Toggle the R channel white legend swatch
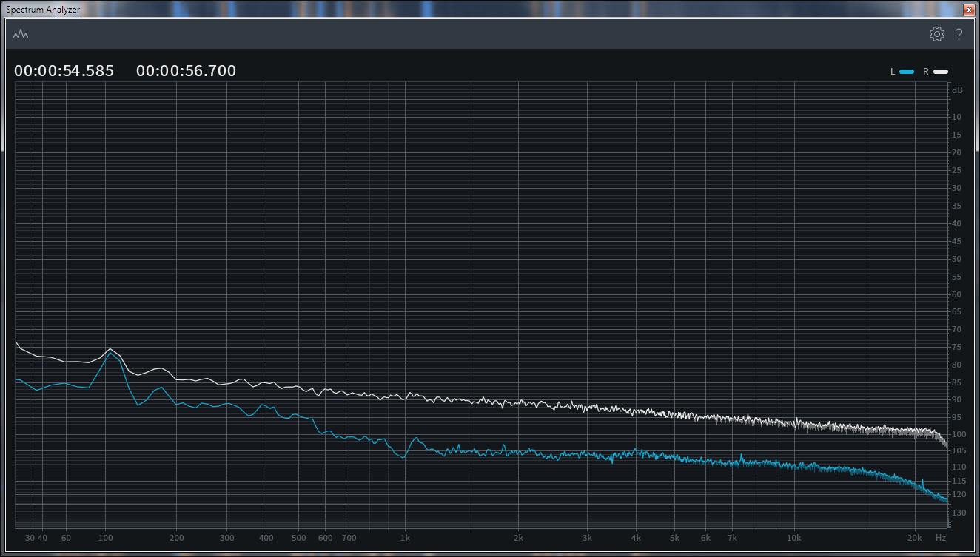 (941, 72)
